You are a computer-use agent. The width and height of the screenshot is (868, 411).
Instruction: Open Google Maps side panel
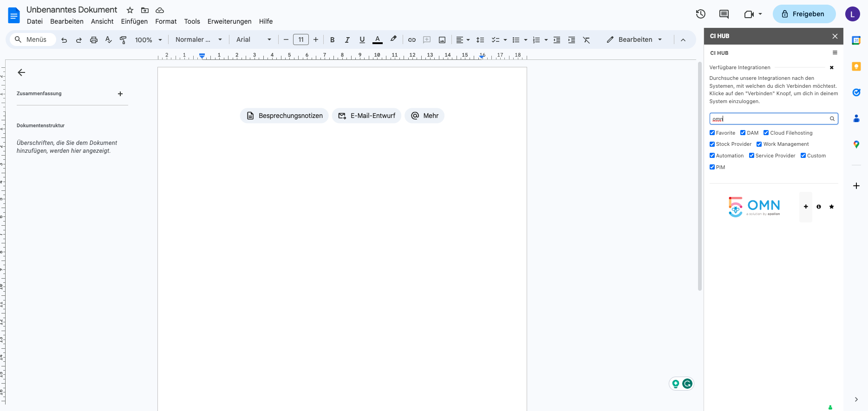coord(856,144)
